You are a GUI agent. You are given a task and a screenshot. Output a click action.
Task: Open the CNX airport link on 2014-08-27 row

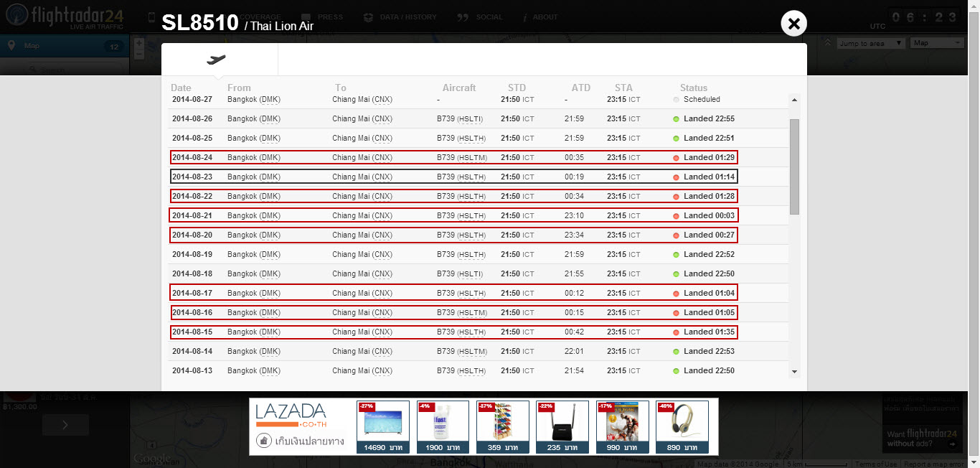(382, 99)
